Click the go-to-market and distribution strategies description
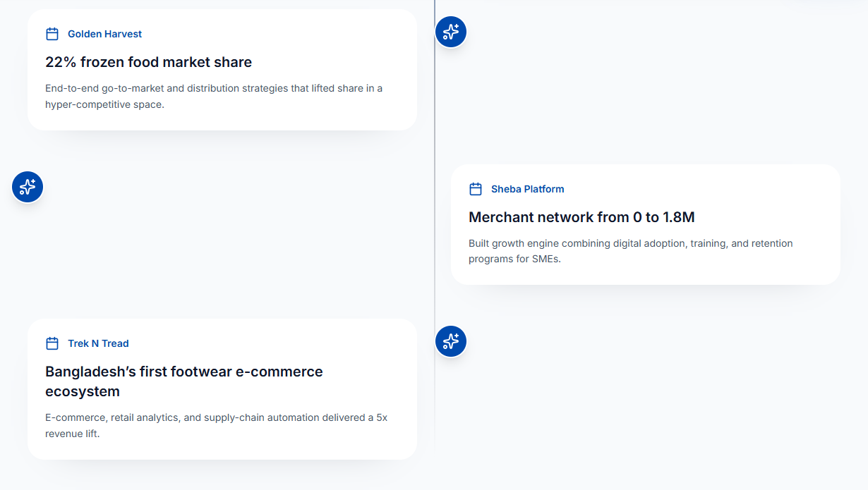The height and width of the screenshot is (490, 868). tap(213, 97)
